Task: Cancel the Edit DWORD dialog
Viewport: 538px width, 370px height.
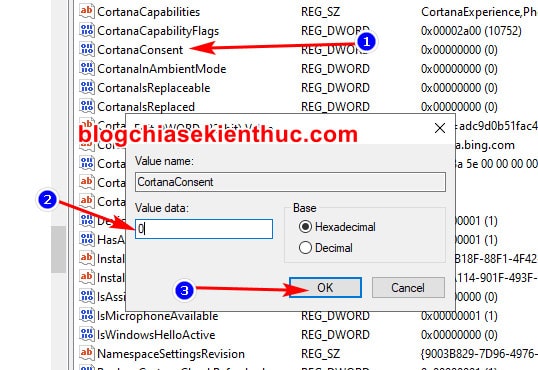Action: pos(408,288)
